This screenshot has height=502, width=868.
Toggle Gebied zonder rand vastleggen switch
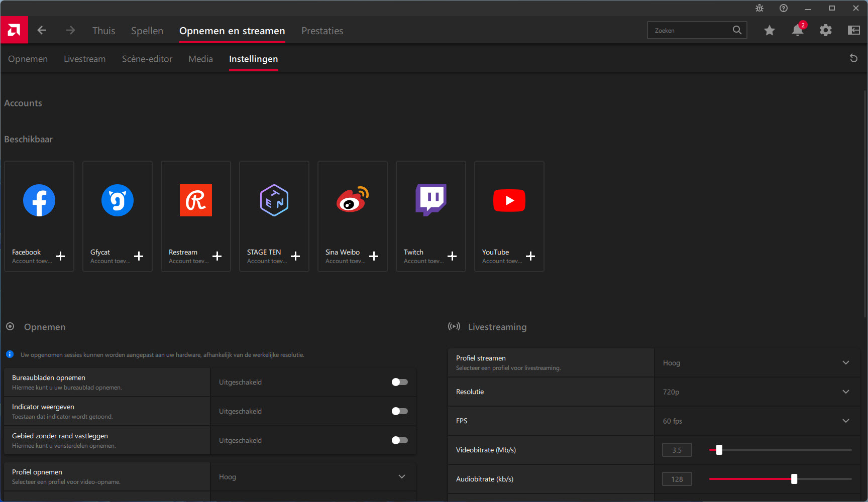point(400,440)
